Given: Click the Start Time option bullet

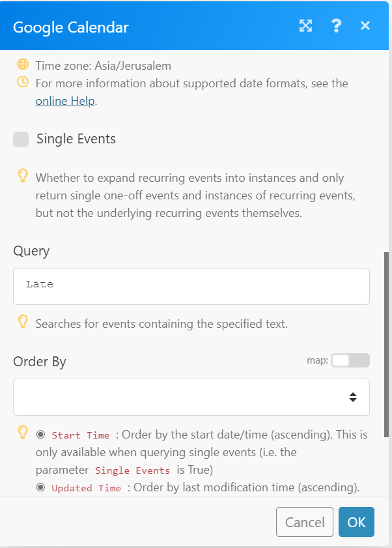Looking at the screenshot, I should (x=40, y=435).
